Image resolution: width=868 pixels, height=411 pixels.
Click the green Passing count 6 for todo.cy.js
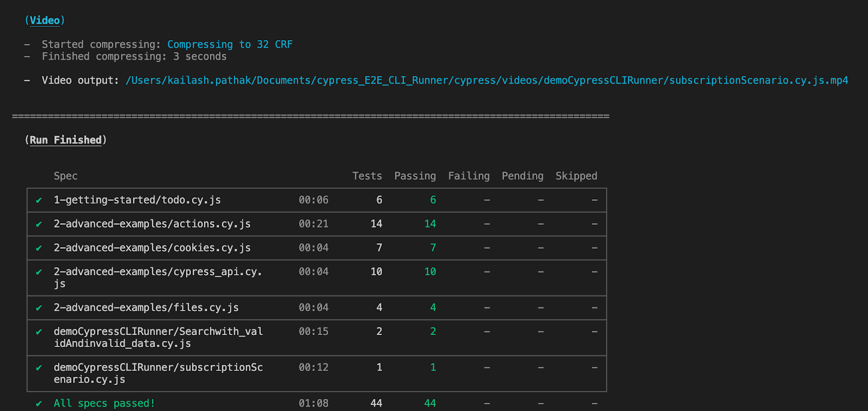(x=433, y=200)
